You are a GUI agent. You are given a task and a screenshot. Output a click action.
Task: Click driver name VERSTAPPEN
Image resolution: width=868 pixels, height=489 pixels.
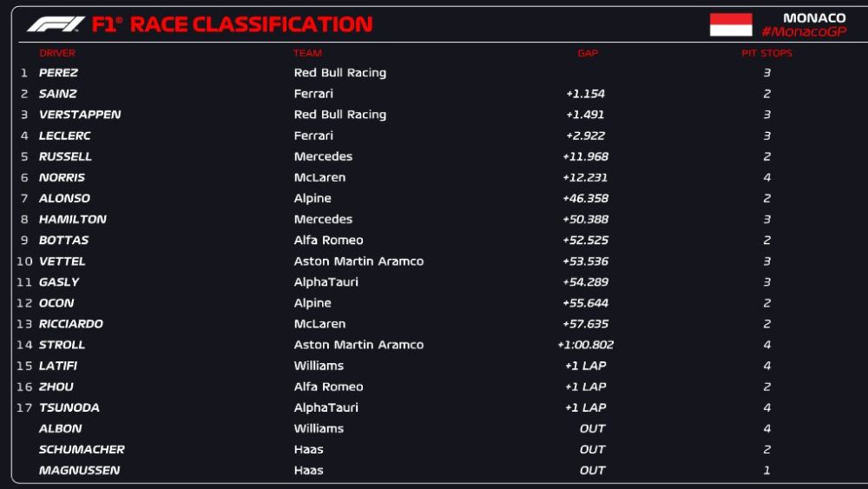80,115
